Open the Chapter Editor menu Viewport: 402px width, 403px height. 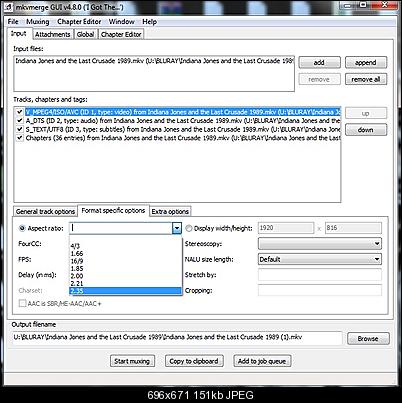(x=79, y=22)
